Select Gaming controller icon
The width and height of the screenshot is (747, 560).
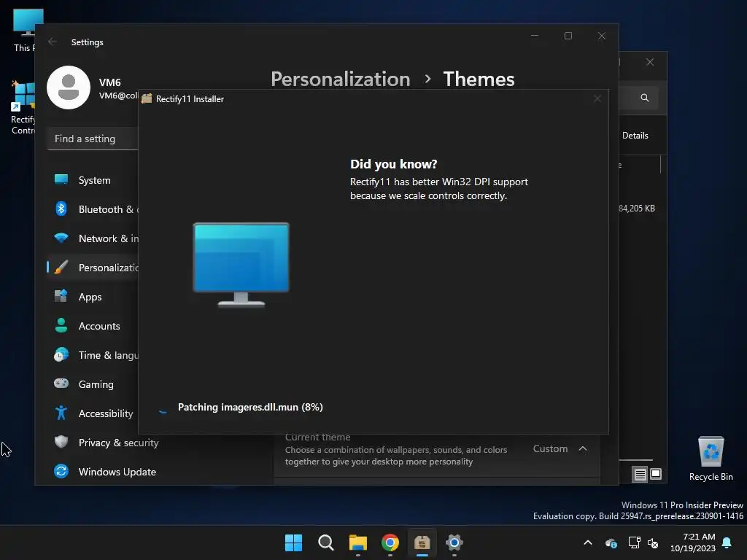[61, 384]
